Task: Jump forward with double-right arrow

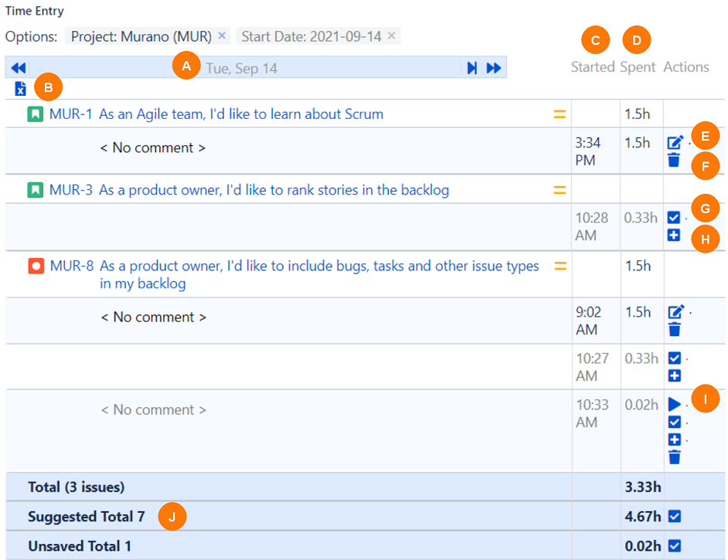Action: pyautogui.click(x=493, y=68)
